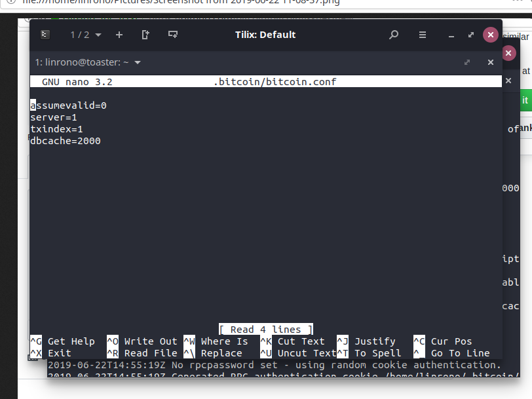
Task: Click the browser address bar showing file URL
Action: 197,3
